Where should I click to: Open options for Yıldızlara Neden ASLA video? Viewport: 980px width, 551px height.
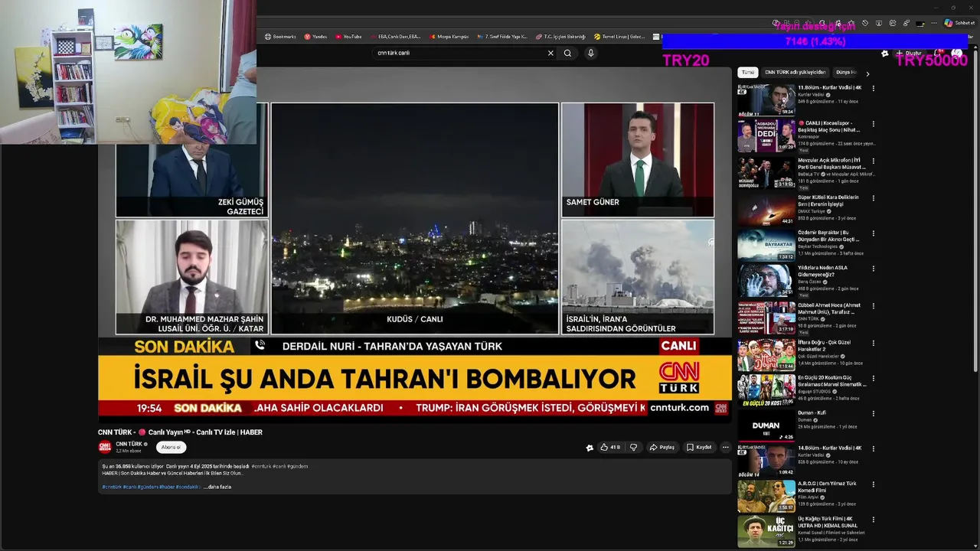[x=874, y=269]
